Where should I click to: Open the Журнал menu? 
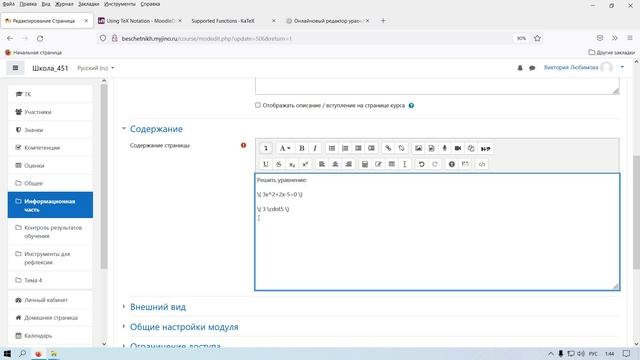point(64,4)
